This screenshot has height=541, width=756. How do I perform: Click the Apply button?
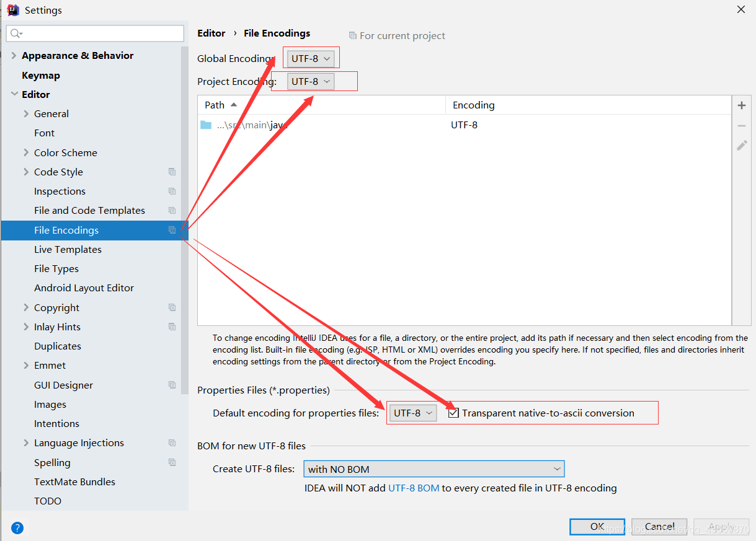(x=721, y=527)
